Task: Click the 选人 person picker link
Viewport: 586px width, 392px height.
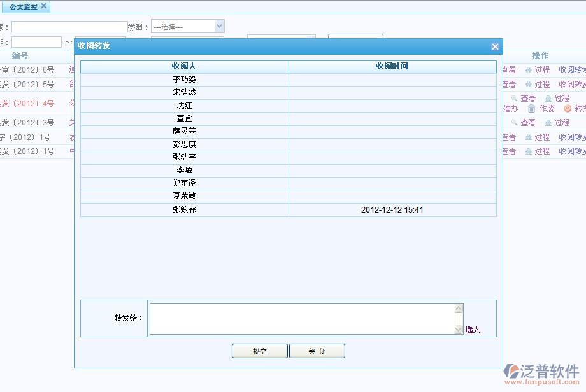Action: (473, 329)
